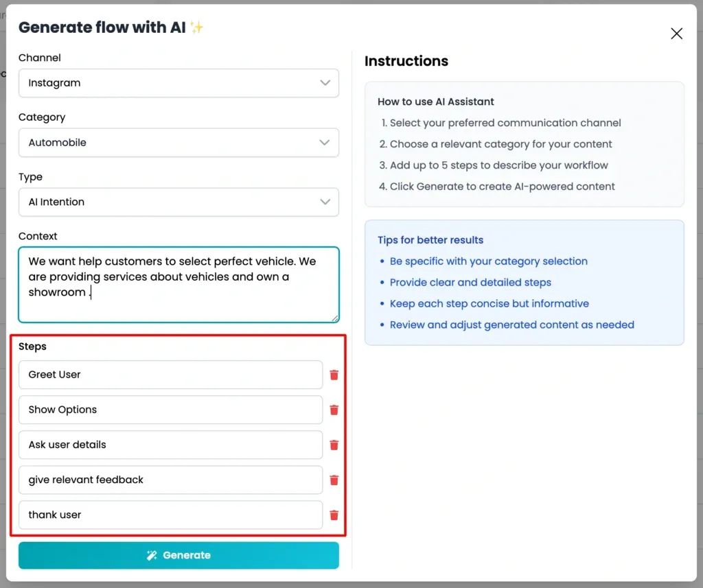703x588 pixels.
Task: Delete the Greet User step
Action: point(334,375)
